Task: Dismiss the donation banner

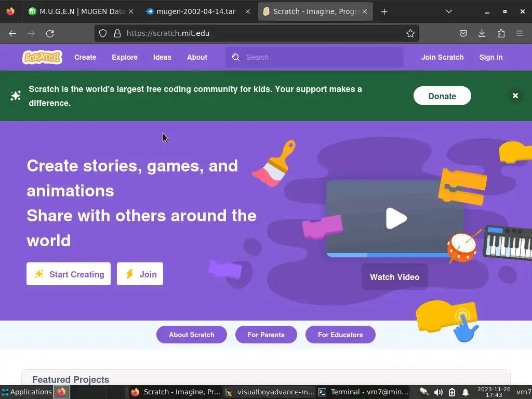Action: tap(515, 96)
